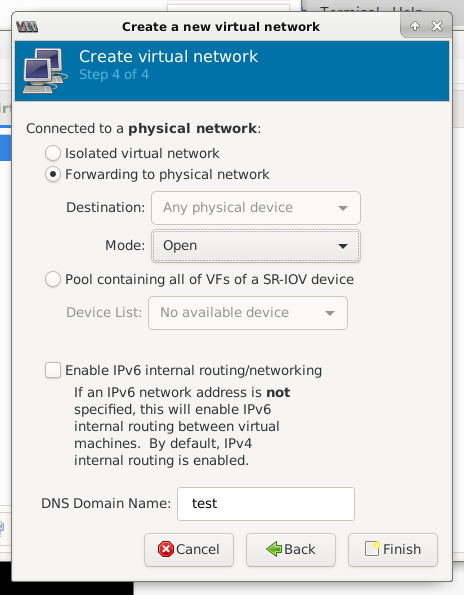Close the dialog with the X icon
This screenshot has height=595, width=464.
click(437, 26)
